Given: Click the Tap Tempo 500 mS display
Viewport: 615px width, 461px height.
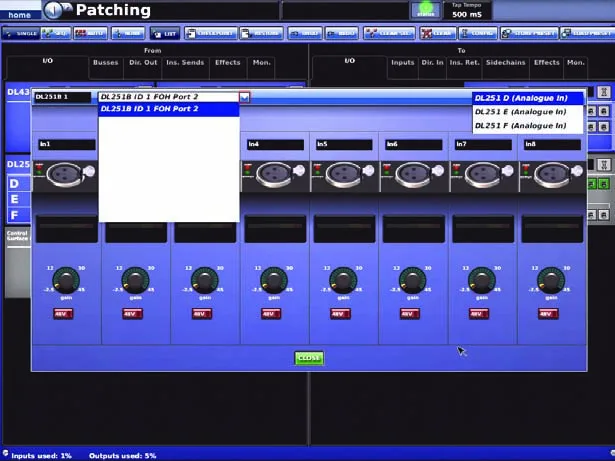Looking at the screenshot, I should (x=467, y=11).
